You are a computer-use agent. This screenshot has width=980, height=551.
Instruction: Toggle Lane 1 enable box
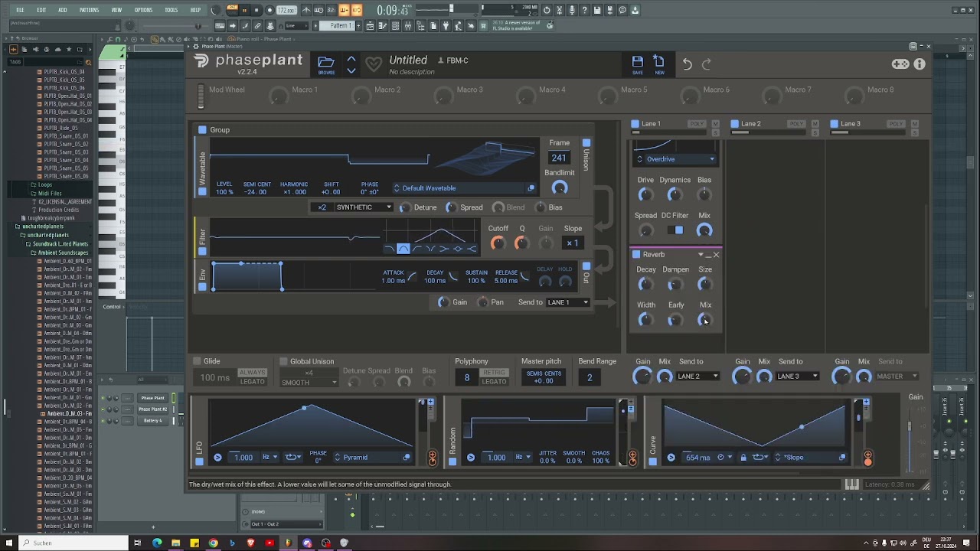pyautogui.click(x=635, y=124)
